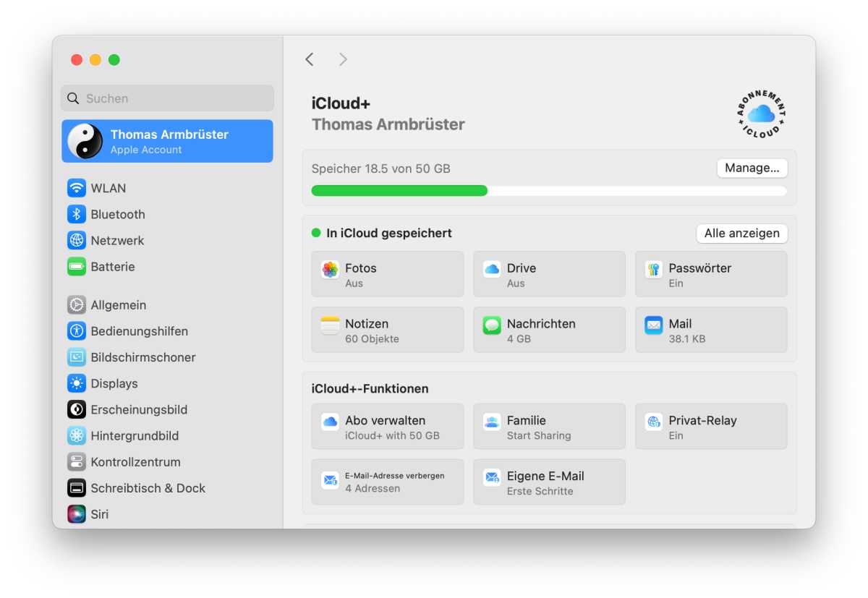Viewport: 868px width, 598px height.
Task: Open WLAN settings icon in sidebar
Action: click(77, 188)
